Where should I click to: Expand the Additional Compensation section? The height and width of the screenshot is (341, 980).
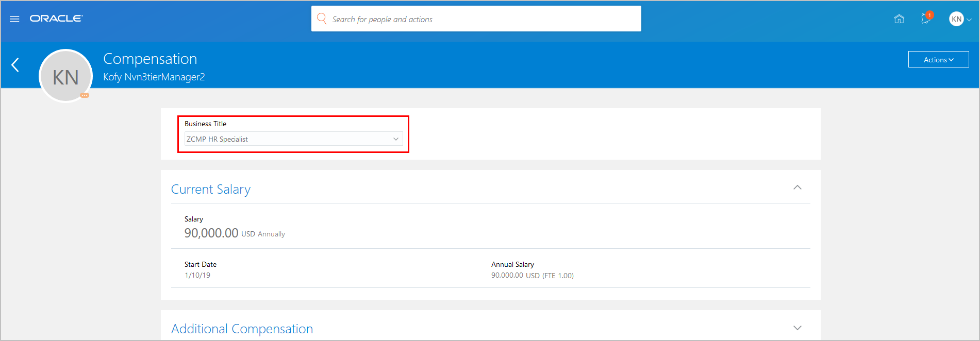tap(798, 328)
